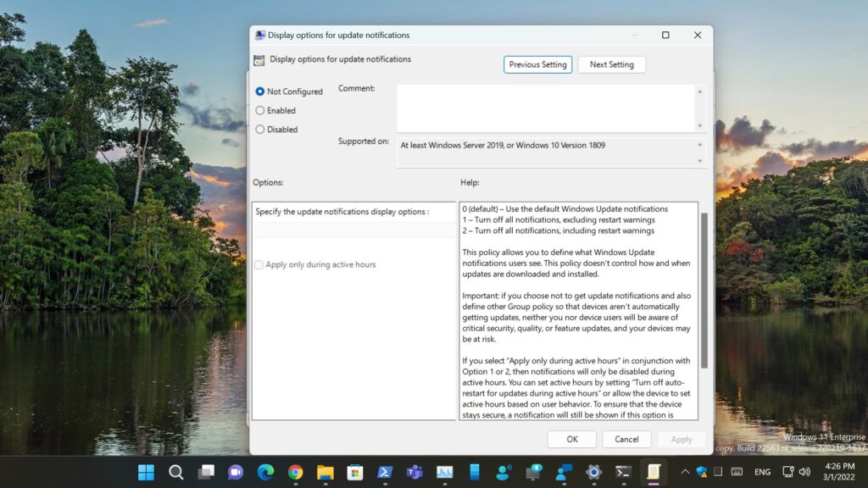This screenshot has width=868, height=488.
Task: Advance to the Next Setting
Action: click(611, 64)
